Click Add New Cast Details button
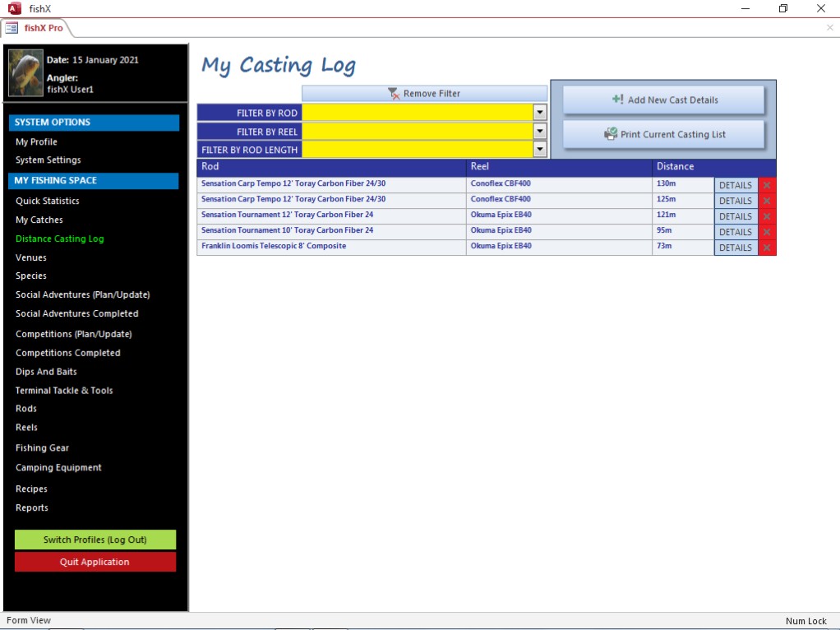Screen dimensions: 840x630 point(664,100)
